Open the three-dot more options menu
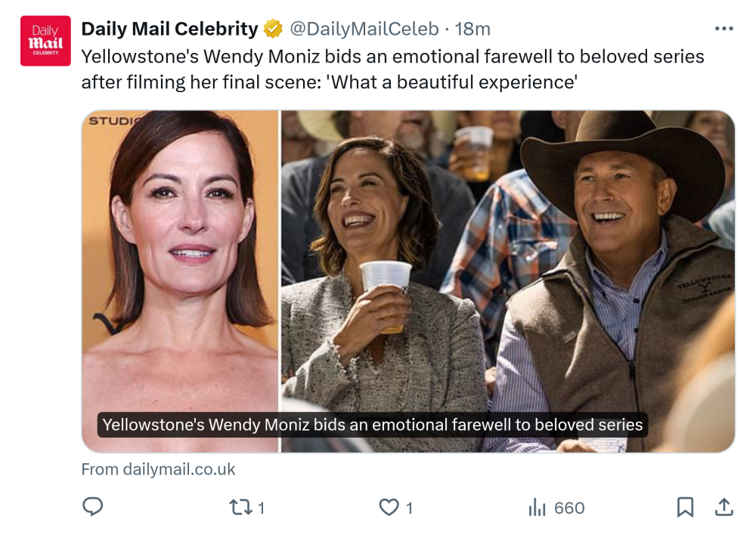 tap(723, 29)
